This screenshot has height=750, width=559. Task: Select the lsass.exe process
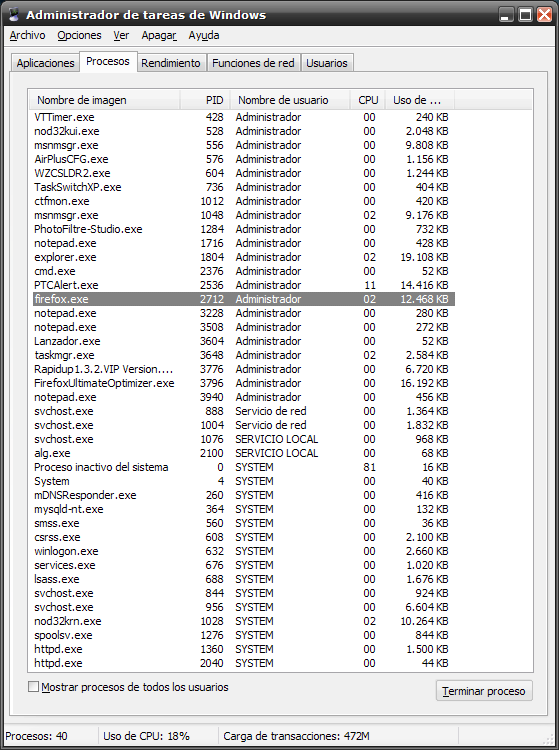point(243,579)
